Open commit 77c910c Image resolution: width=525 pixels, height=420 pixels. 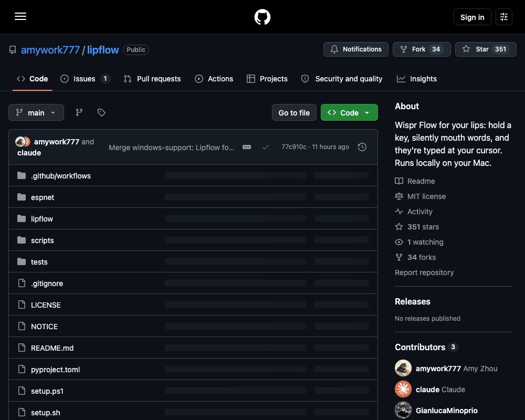293,147
